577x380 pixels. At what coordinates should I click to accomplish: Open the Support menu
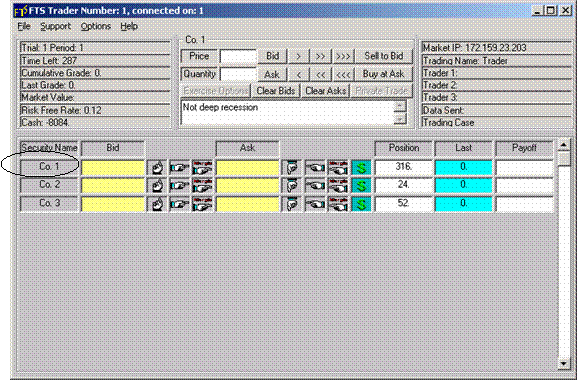coord(55,26)
